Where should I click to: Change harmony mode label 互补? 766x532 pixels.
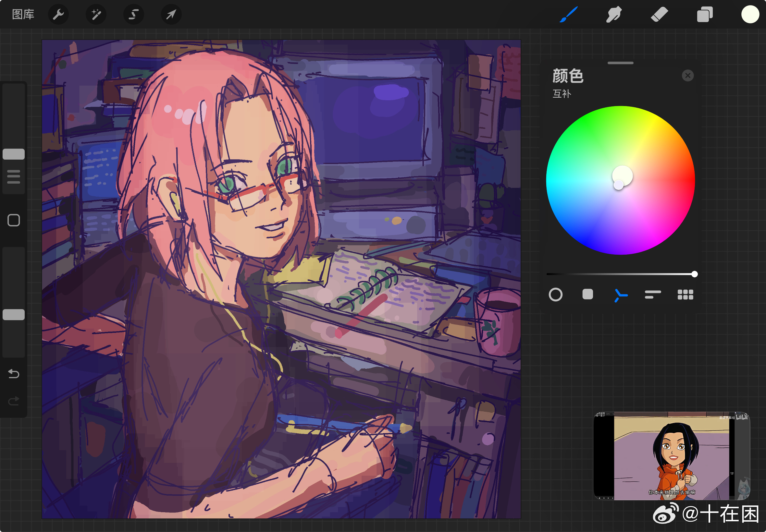(x=562, y=94)
